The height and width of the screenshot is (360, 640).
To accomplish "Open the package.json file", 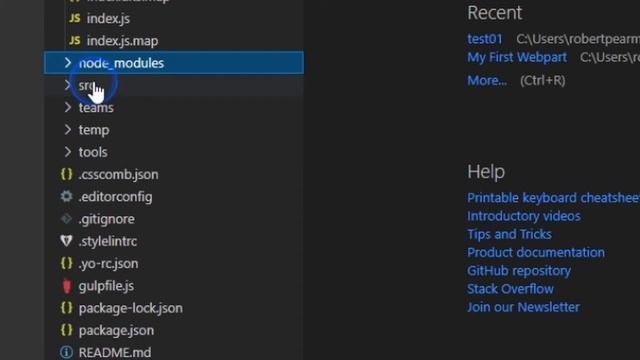I will (x=116, y=330).
